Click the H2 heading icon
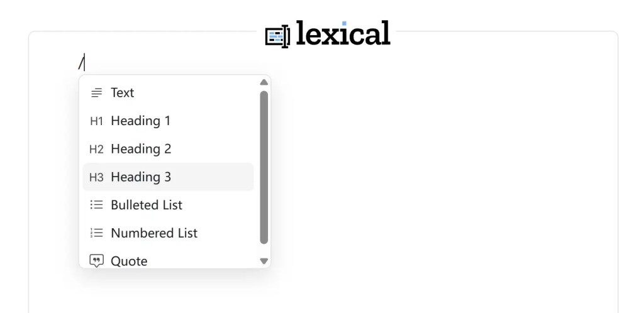This screenshot has width=644, height=313. (x=96, y=149)
